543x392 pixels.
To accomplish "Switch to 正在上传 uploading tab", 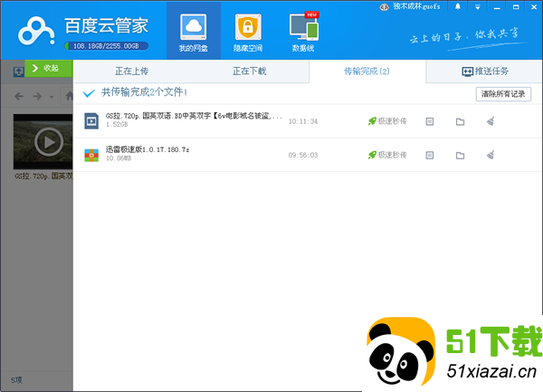I will pyautogui.click(x=133, y=71).
